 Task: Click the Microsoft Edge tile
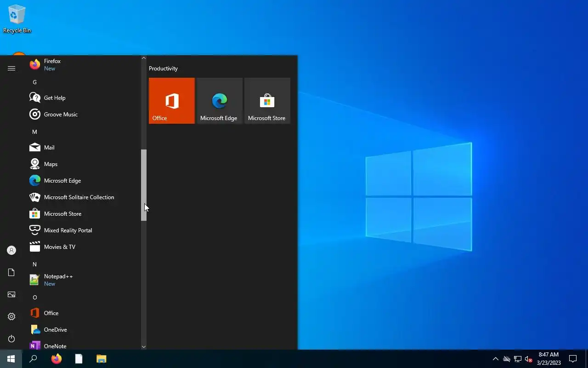click(220, 101)
